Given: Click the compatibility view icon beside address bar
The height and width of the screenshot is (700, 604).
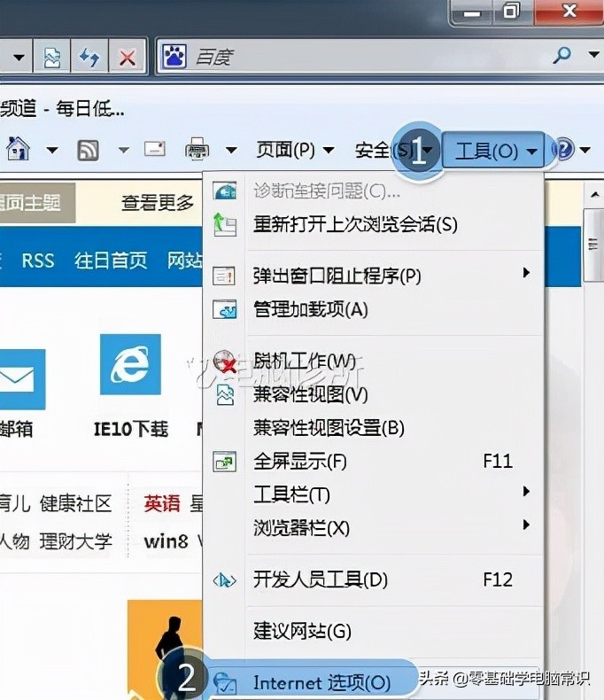Looking at the screenshot, I should pyautogui.click(x=52, y=57).
